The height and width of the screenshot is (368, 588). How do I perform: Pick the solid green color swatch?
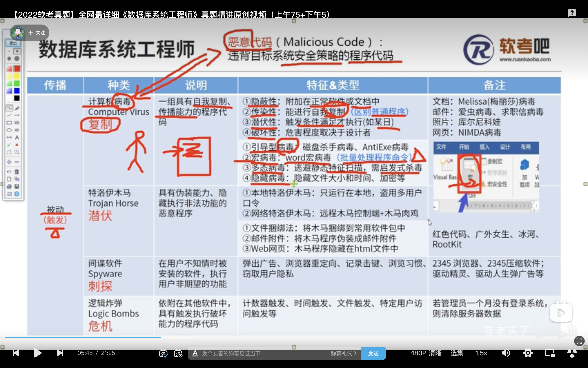[x=17, y=83]
